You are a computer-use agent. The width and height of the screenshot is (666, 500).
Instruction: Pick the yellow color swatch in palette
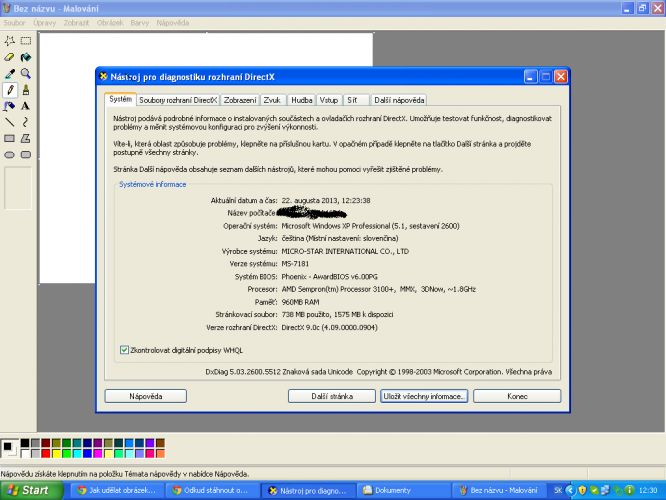[x=56, y=453]
